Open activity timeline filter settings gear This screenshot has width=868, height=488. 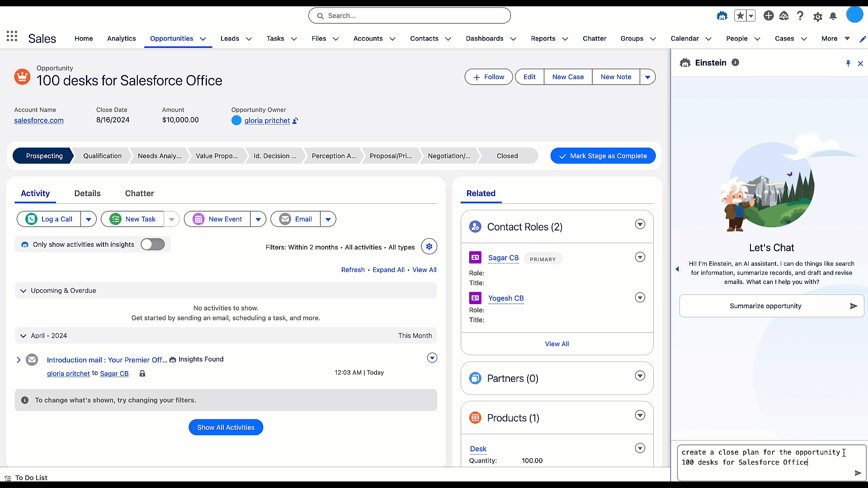click(x=429, y=247)
